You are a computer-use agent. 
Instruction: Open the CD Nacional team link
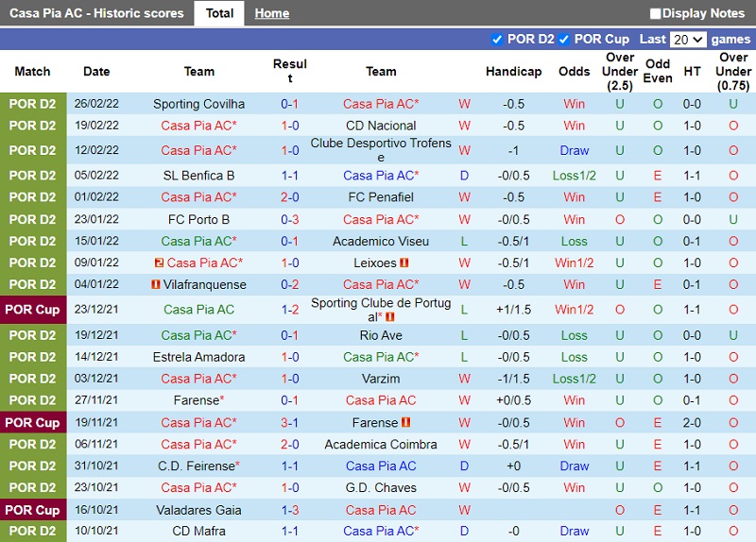click(x=381, y=126)
